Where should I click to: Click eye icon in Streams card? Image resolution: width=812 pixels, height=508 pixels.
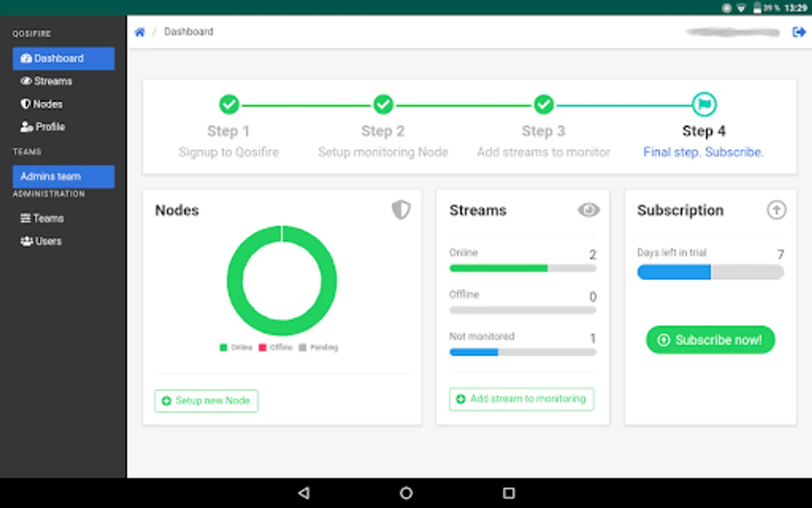tap(589, 210)
